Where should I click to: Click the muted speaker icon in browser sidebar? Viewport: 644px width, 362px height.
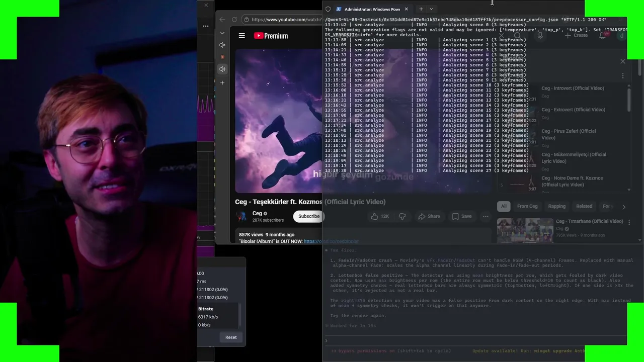tap(222, 45)
